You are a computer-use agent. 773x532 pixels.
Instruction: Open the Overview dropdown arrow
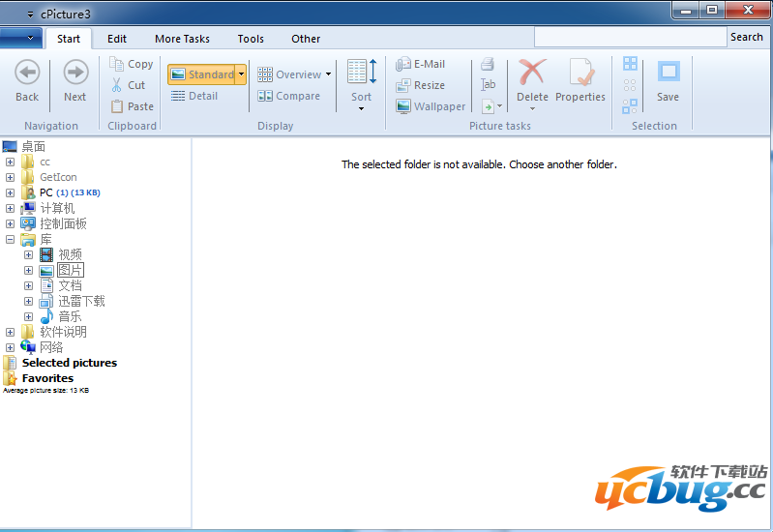[328, 74]
